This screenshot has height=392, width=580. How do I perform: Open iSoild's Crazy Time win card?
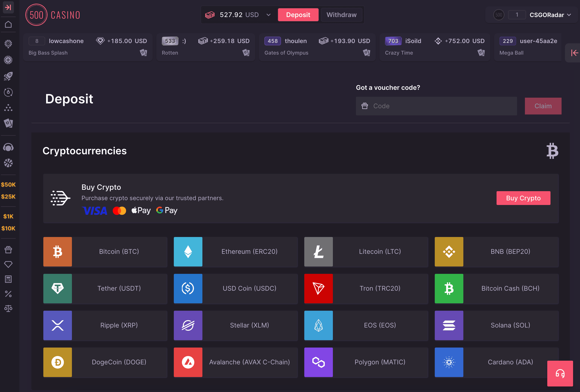(x=435, y=47)
